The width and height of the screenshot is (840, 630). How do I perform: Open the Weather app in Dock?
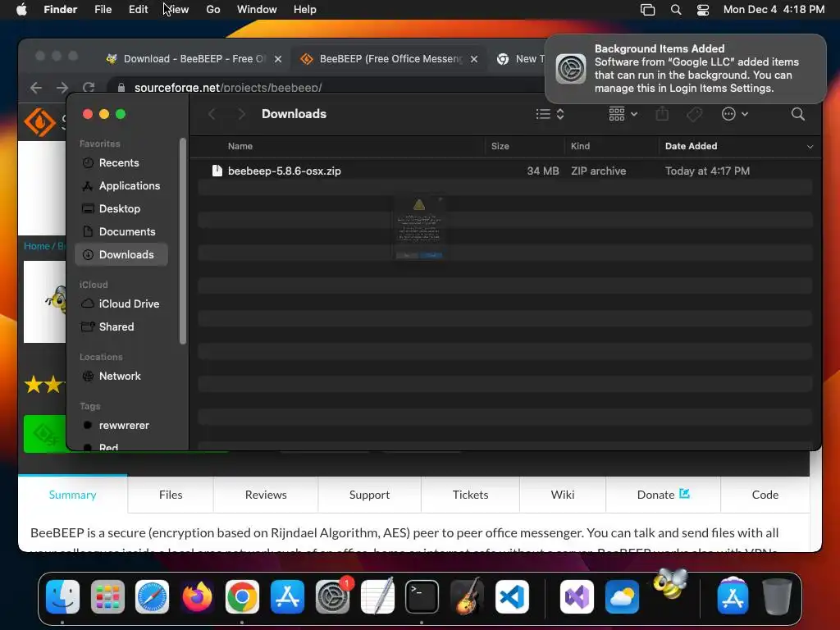tap(622, 596)
